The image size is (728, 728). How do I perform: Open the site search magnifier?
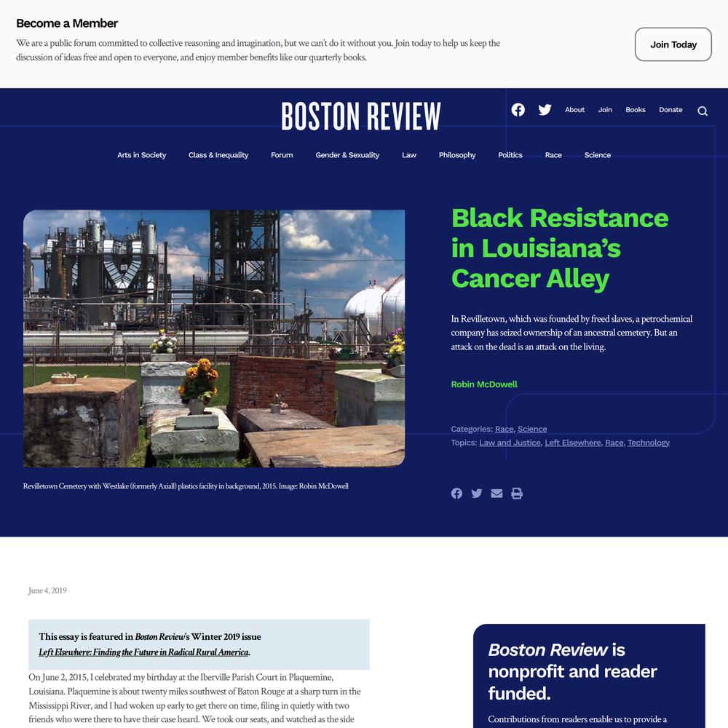tap(703, 111)
